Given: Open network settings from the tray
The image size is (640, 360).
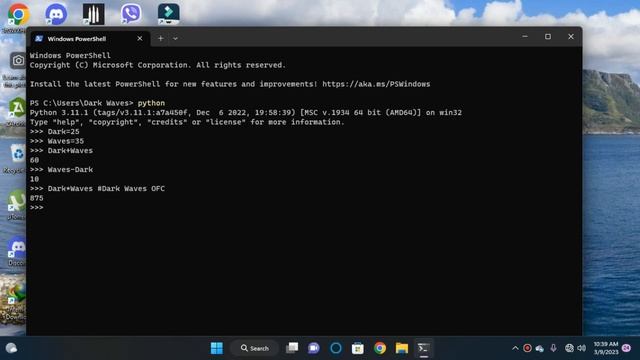Looking at the screenshot, I should tap(569, 348).
